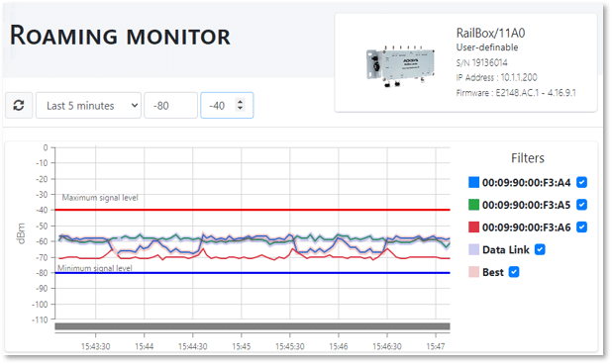612x364 pixels.
Task: Click the dBm axis title
Action: pyautogui.click(x=21, y=233)
